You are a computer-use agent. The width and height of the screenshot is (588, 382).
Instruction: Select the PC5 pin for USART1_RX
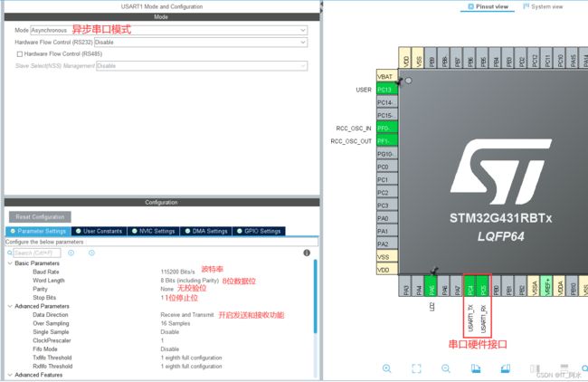pyautogui.click(x=483, y=286)
